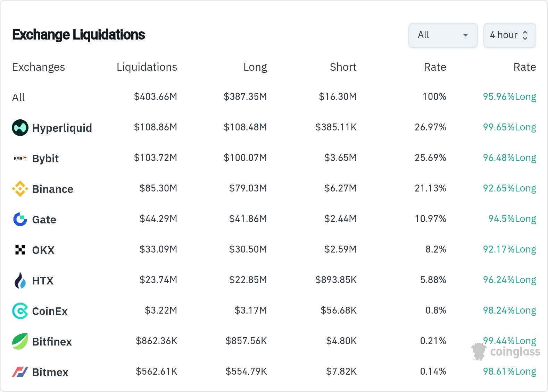Open the 4 hour timeframe selector
Viewport: 548px width, 392px height.
click(x=509, y=35)
